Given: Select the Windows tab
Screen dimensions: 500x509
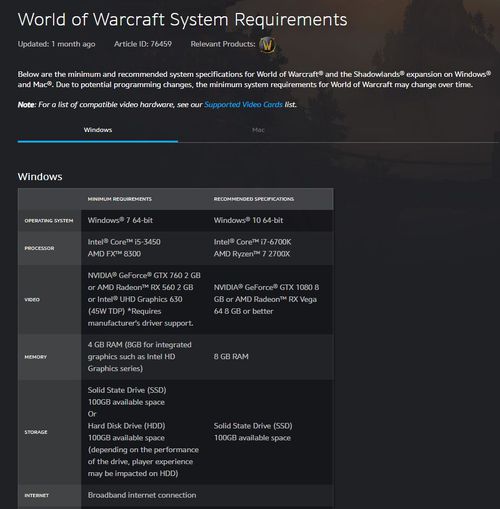Looking at the screenshot, I should pos(98,130).
